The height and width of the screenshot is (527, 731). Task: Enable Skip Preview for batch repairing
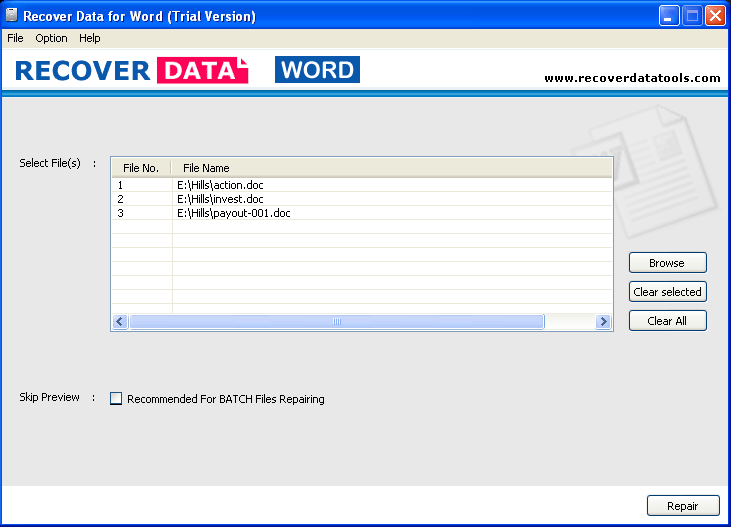coord(116,399)
